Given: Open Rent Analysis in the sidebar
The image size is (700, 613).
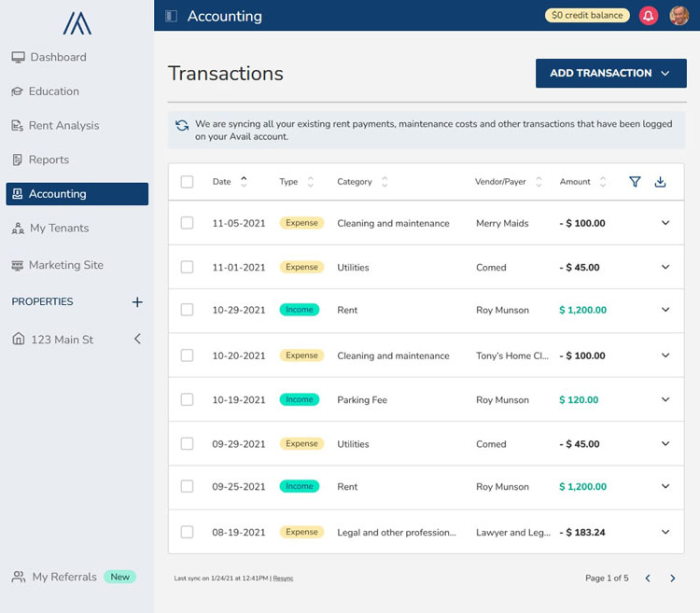Looking at the screenshot, I should click(x=55, y=125).
